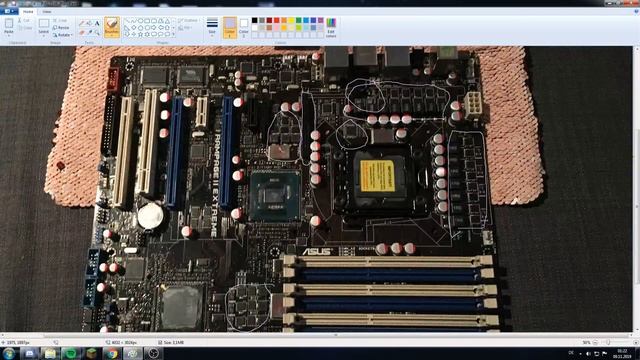Click the volume icon in system tray
The width and height of the screenshot is (640, 360).
[x=588, y=353]
